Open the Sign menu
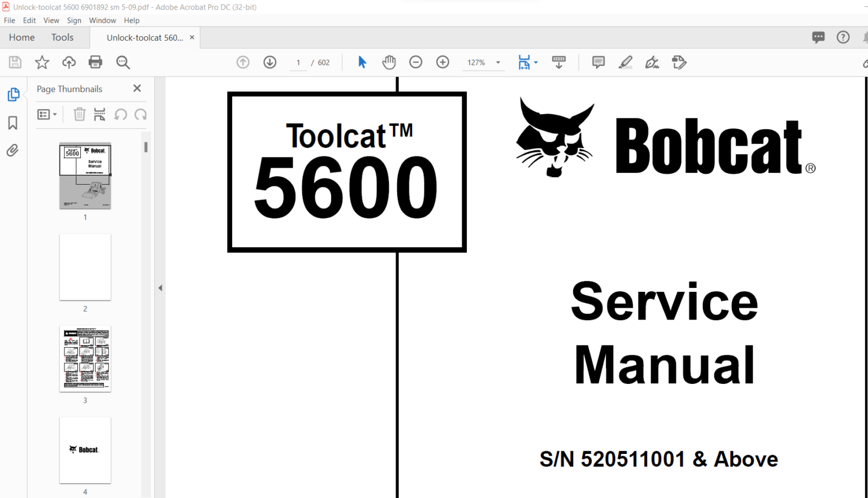This screenshot has height=498, width=868. click(x=74, y=20)
